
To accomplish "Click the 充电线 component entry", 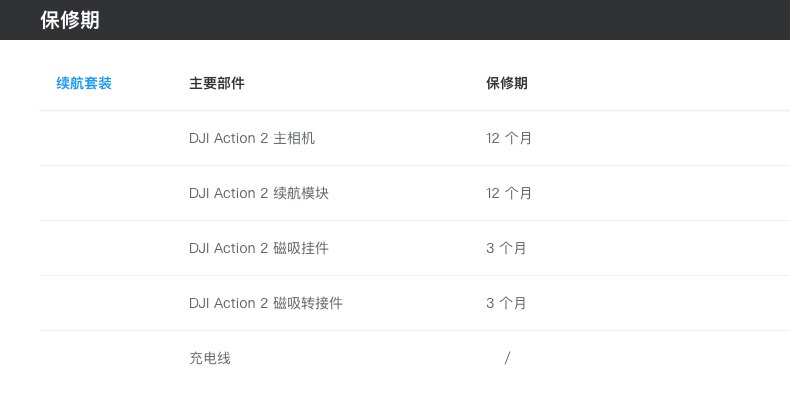I will point(210,358).
